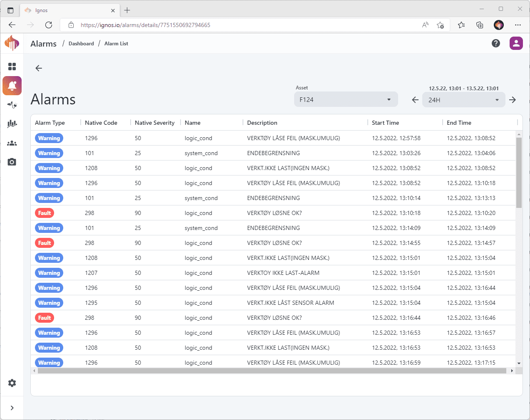Open browser settings and more menu
The width and height of the screenshot is (530, 420).
[518, 25]
